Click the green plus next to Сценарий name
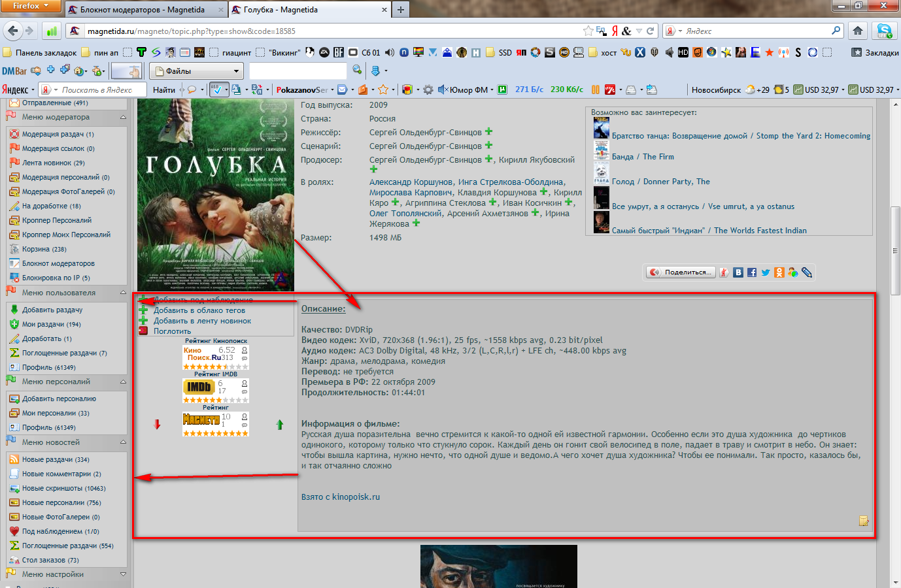Screen dimensions: 901x588 [x=488, y=146]
